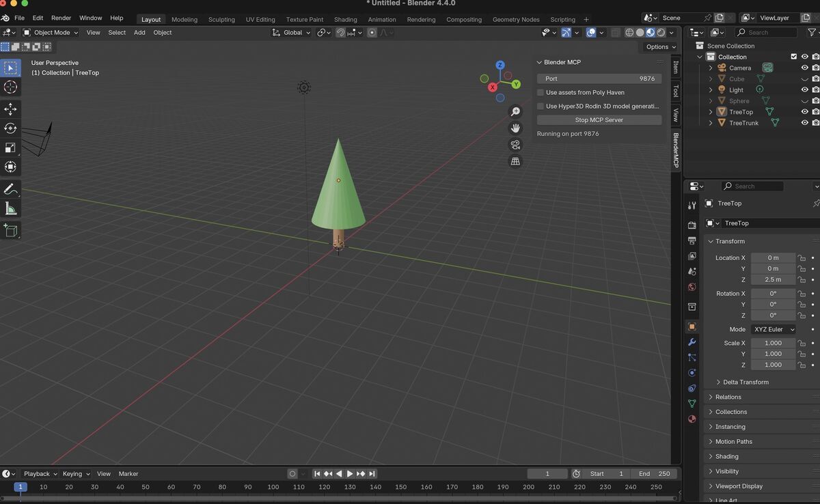Open the Render menu
This screenshot has width=820, height=504.
coord(61,18)
